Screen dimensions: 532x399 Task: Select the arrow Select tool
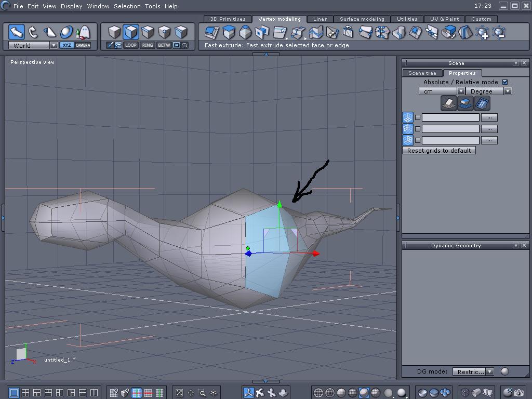pyautogui.click(x=17, y=32)
